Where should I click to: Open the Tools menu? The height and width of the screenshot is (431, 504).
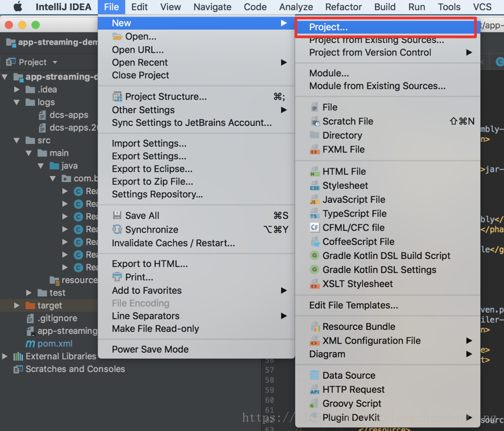[449, 7]
